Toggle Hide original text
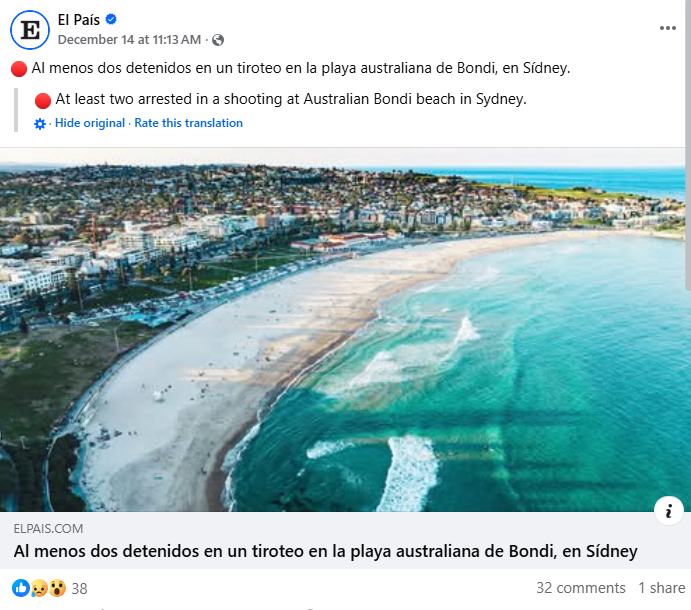691x610 pixels. (x=90, y=123)
